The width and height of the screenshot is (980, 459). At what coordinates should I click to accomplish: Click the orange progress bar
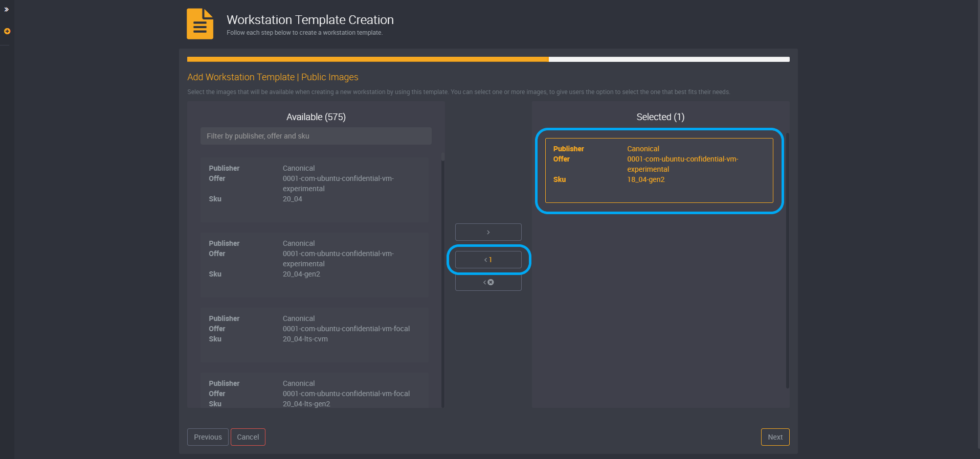pos(368,59)
